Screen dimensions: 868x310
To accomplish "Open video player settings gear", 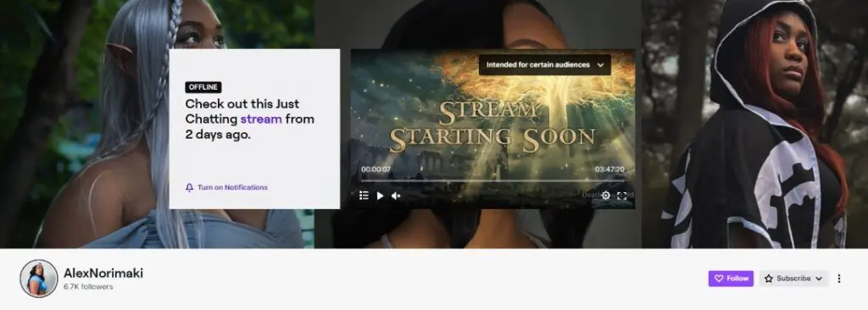I will tap(605, 196).
